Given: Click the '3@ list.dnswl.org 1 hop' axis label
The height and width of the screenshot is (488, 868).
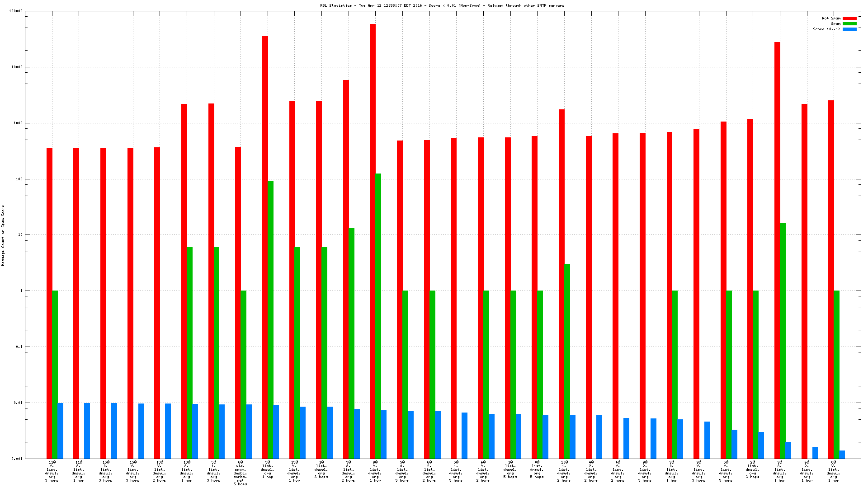Looking at the screenshot, I should (x=267, y=469).
